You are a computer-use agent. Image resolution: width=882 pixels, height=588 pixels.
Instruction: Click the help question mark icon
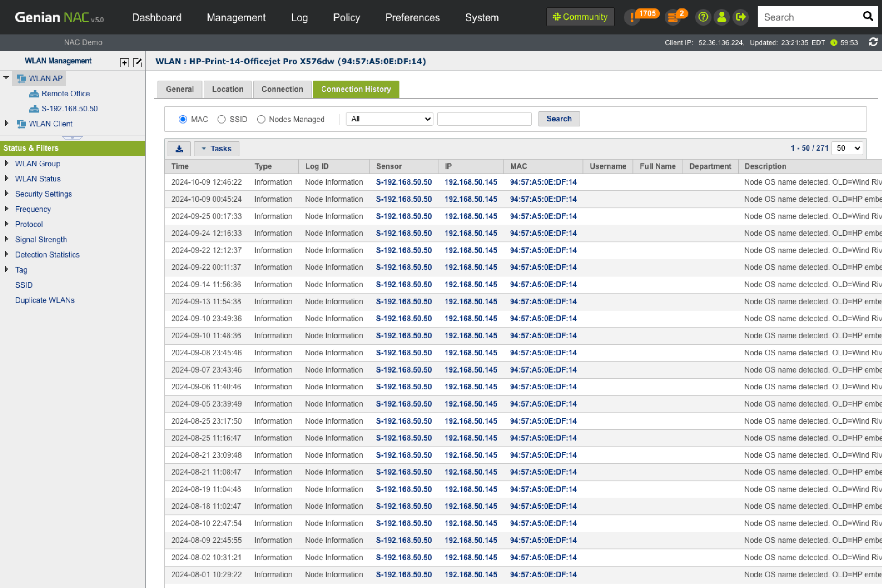tap(703, 17)
